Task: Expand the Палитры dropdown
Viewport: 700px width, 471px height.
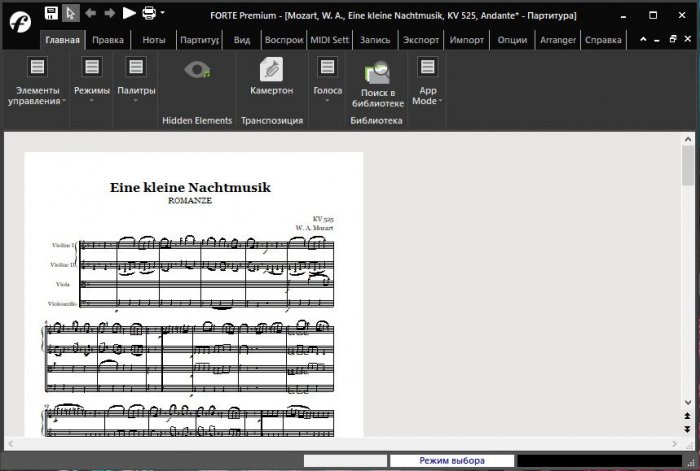Action: tap(136, 80)
